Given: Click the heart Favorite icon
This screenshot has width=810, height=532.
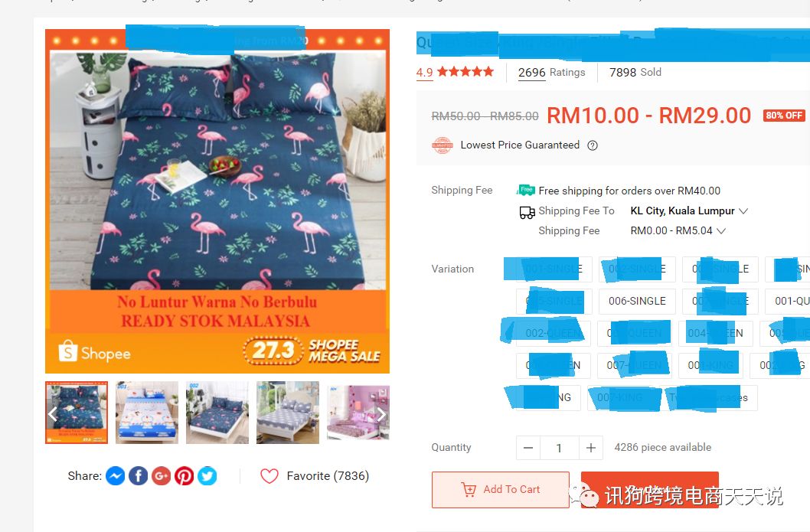Looking at the screenshot, I should pyautogui.click(x=269, y=475).
